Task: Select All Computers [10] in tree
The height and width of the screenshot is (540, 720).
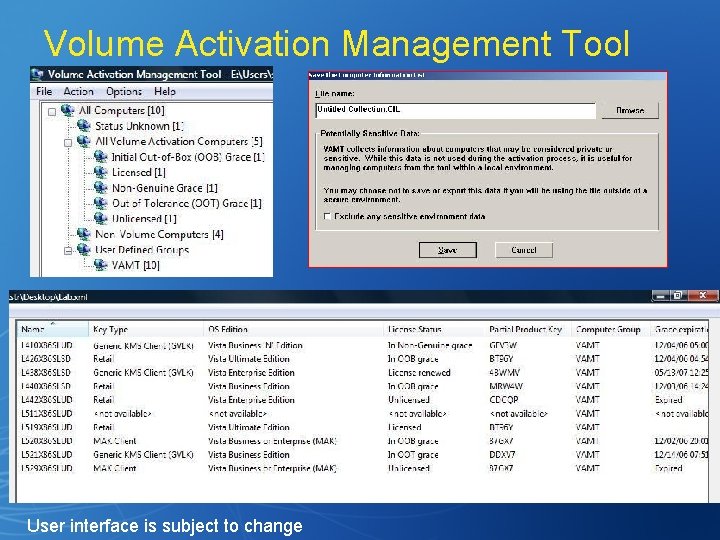Action: click(122, 110)
